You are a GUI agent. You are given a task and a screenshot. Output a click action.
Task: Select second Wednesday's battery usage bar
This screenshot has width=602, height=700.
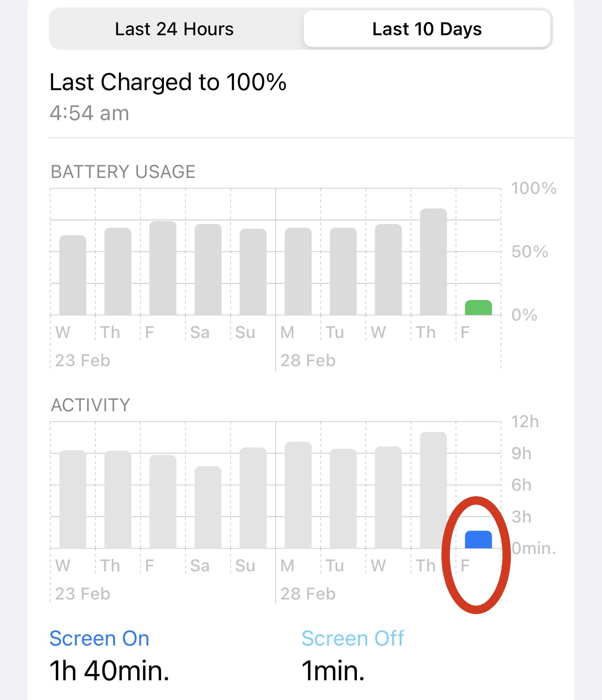(x=388, y=270)
